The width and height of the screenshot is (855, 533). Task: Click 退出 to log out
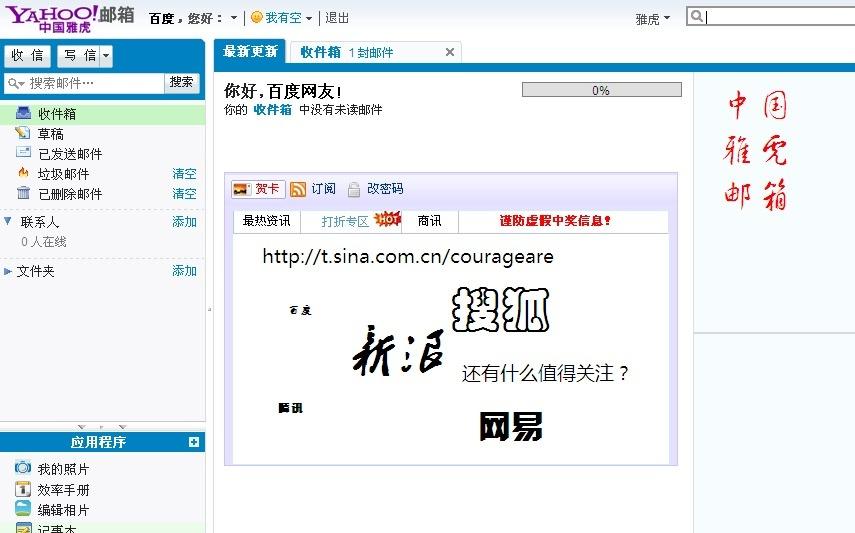[336, 18]
